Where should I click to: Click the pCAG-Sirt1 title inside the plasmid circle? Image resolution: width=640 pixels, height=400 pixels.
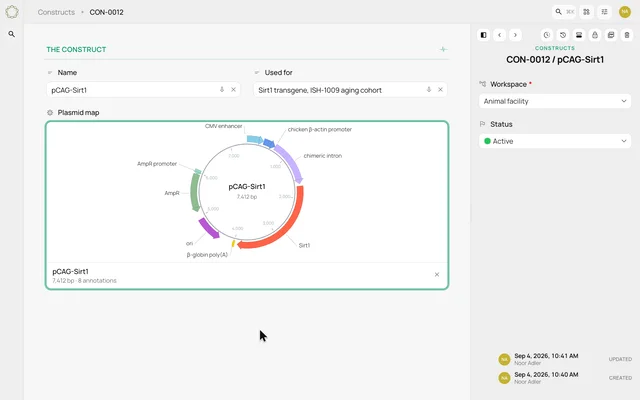pos(247,187)
